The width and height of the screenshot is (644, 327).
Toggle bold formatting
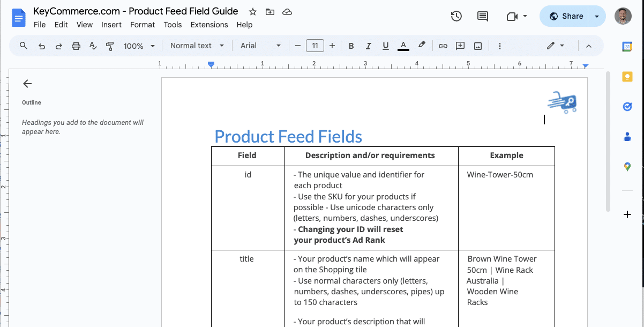pyautogui.click(x=351, y=46)
